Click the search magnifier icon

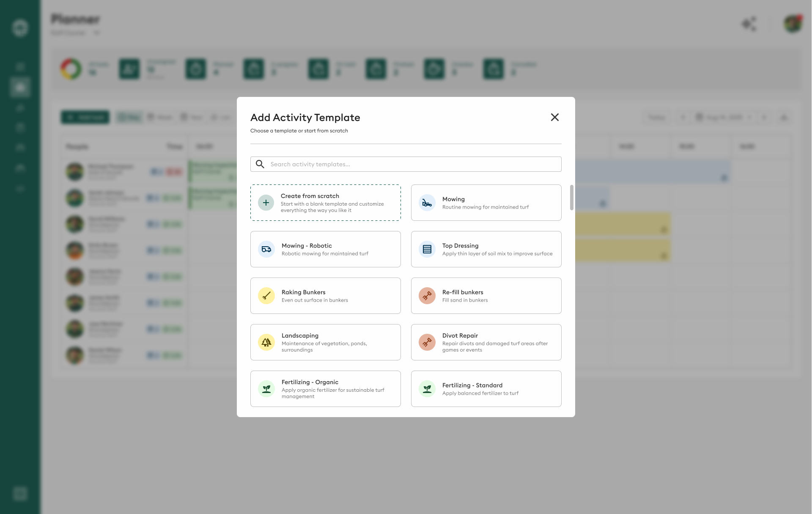pyautogui.click(x=260, y=164)
